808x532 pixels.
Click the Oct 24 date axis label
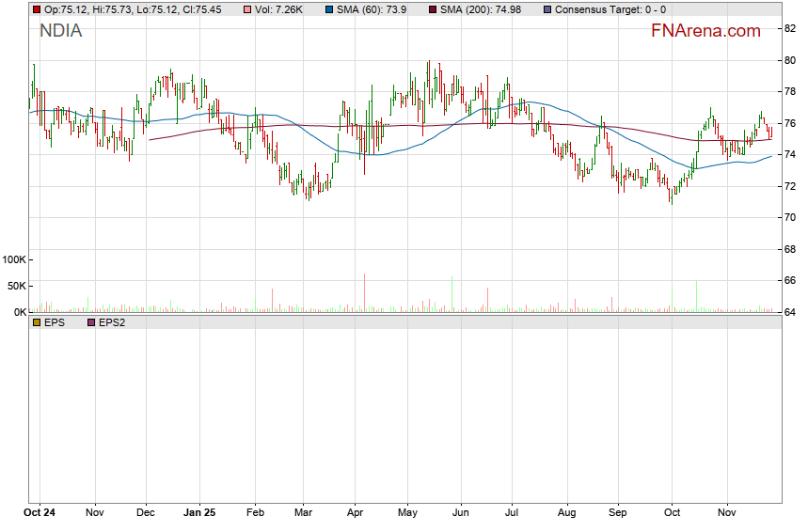point(40,514)
